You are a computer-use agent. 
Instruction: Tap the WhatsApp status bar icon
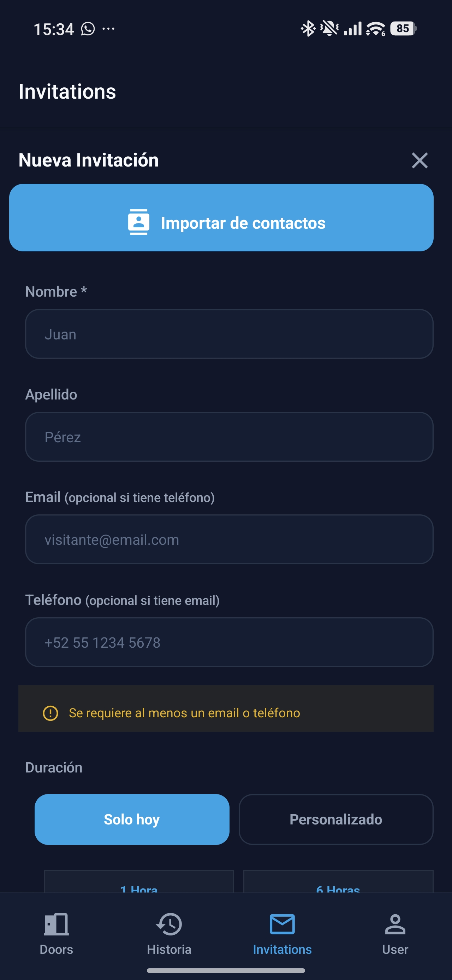click(88, 29)
